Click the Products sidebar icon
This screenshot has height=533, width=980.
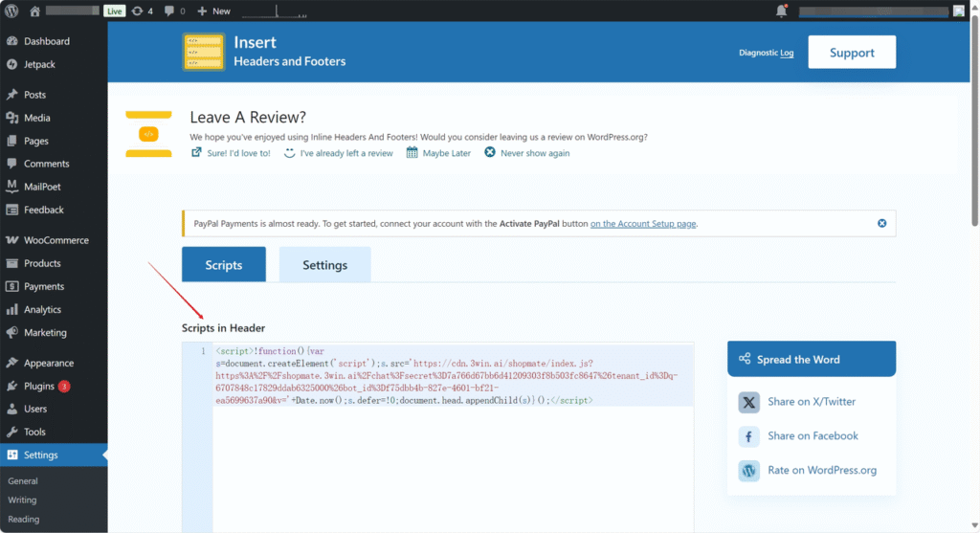click(x=11, y=263)
